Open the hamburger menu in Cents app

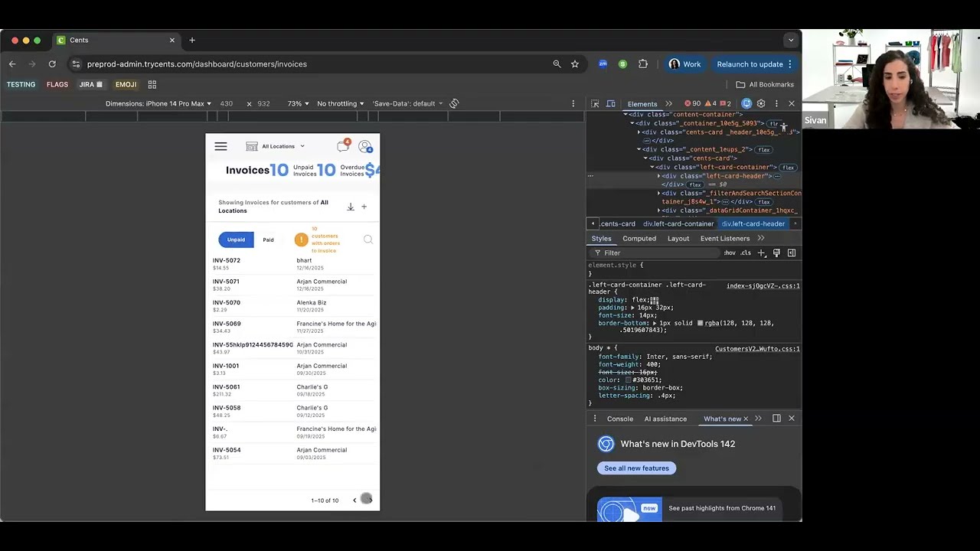pyautogui.click(x=220, y=146)
